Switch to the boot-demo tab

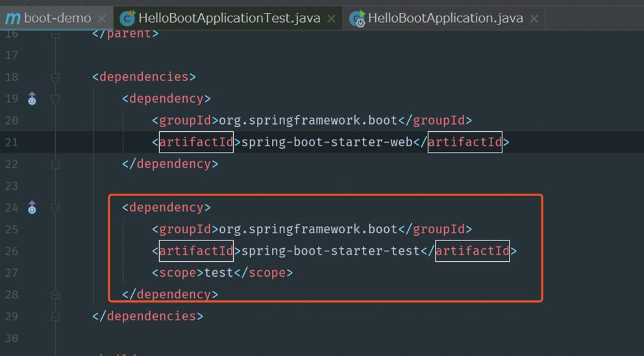click(56, 18)
